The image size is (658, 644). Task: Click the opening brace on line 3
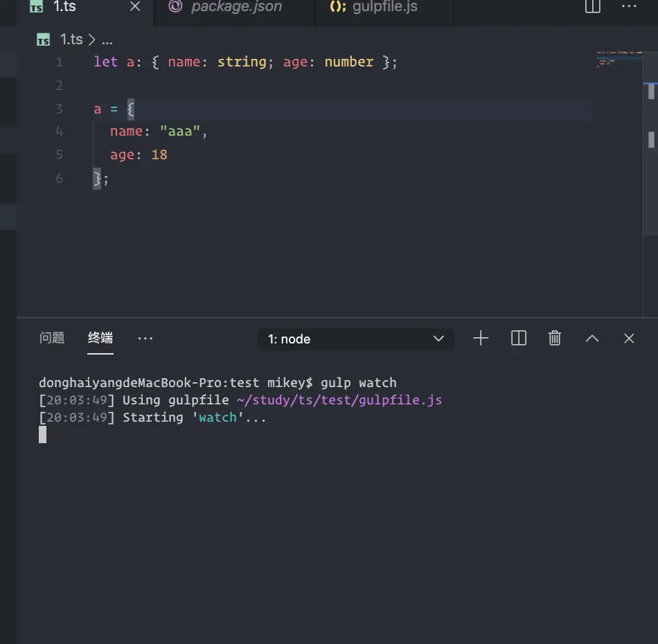(130, 109)
